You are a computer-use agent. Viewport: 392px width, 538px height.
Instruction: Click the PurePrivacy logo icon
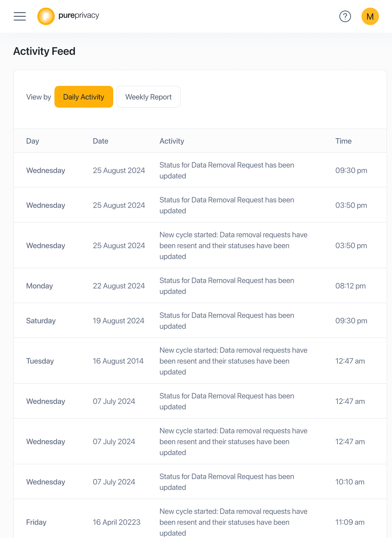(x=46, y=16)
